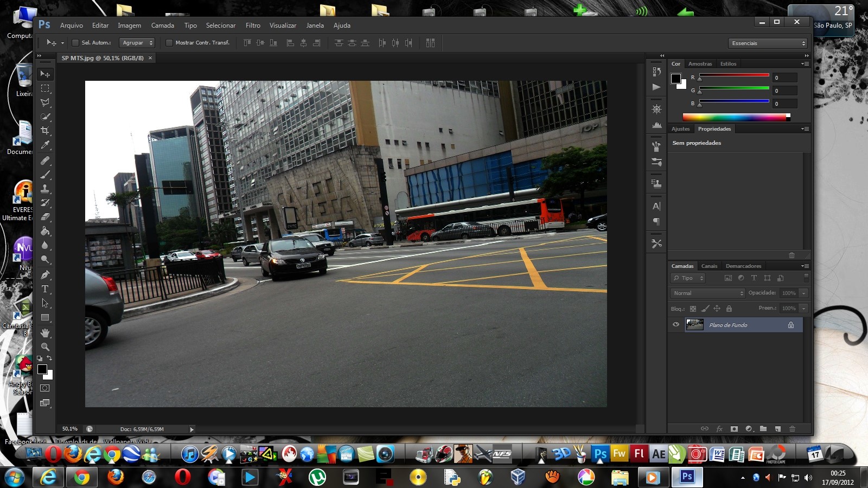Screen dimensions: 868x488
Task: Toggle lock all padlock in Bloq. row
Action: tap(729, 309)
